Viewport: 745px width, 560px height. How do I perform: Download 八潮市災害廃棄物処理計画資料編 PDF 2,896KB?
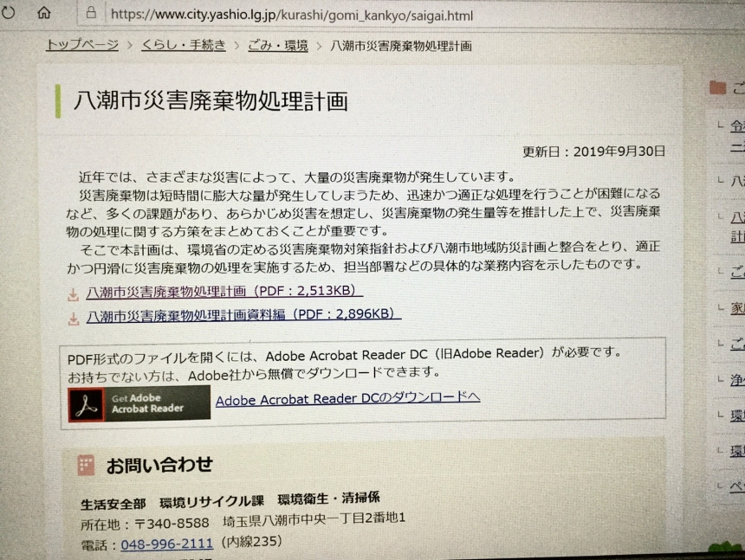(243, 315)
